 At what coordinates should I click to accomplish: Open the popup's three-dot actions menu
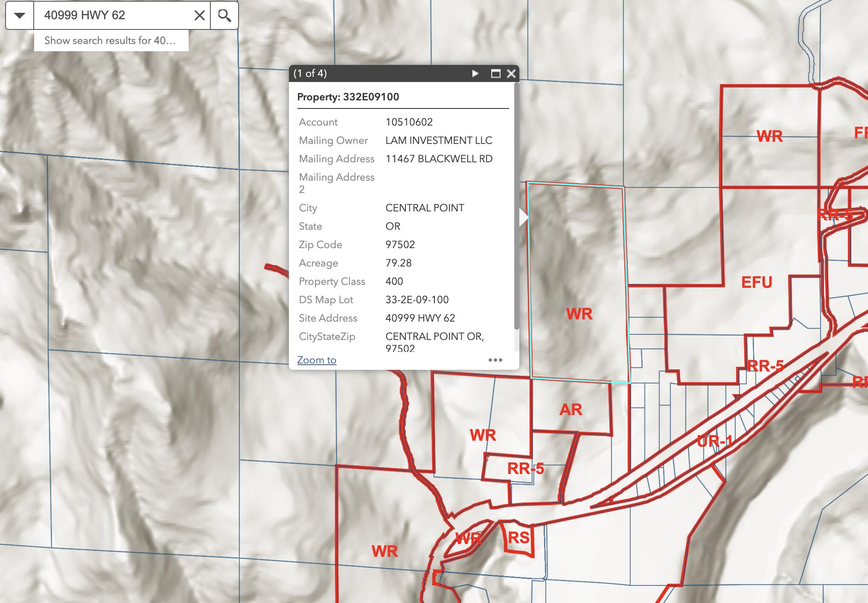click(x=495, y=360)
